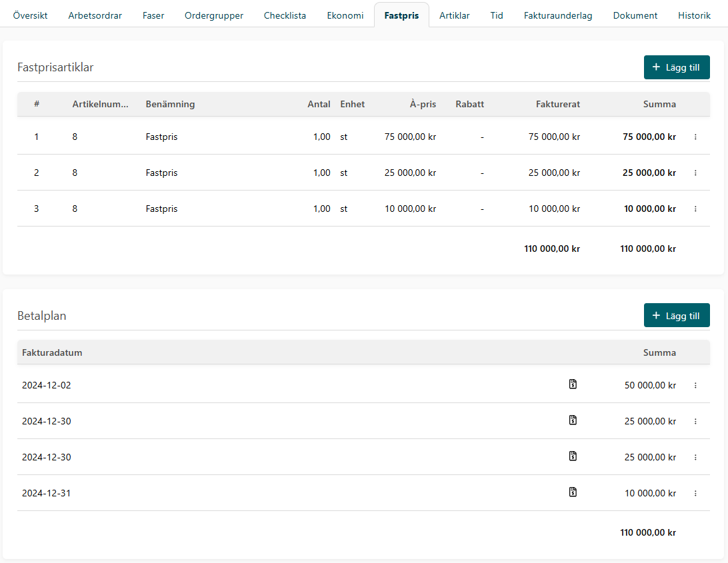Open the options menu for the 75 000,00 kr Fastpris row

[x=695, y=137]
